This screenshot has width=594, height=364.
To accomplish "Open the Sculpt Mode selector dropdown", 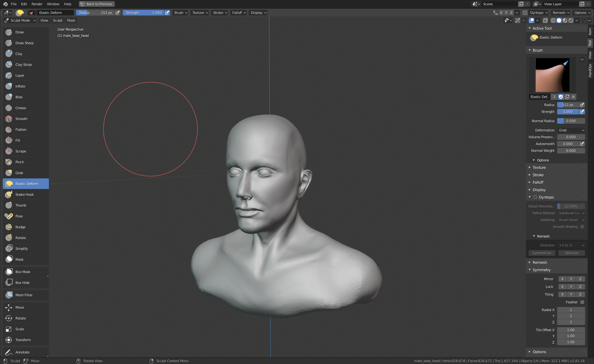I will pyautogui.click(x=20, y=20).
